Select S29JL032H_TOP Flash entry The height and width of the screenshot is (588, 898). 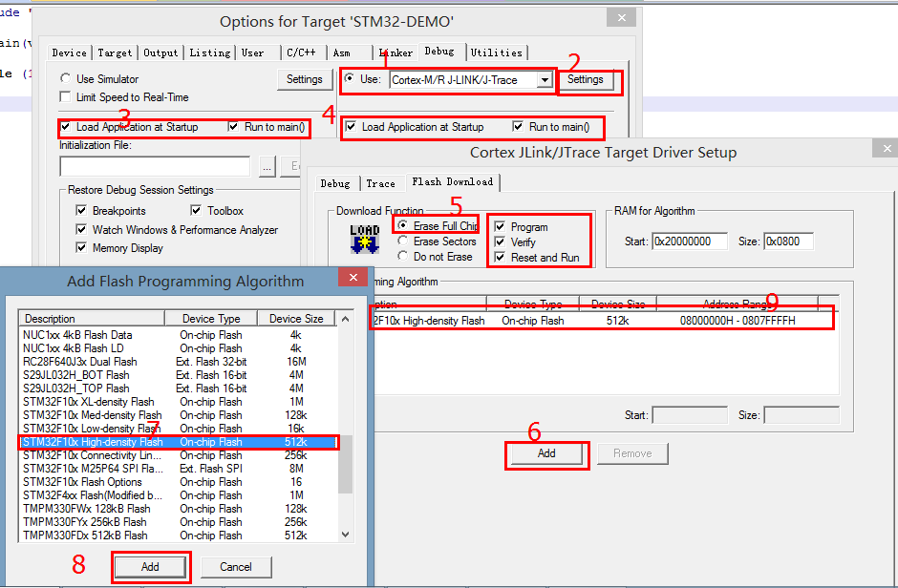click(x=178, y=388)
